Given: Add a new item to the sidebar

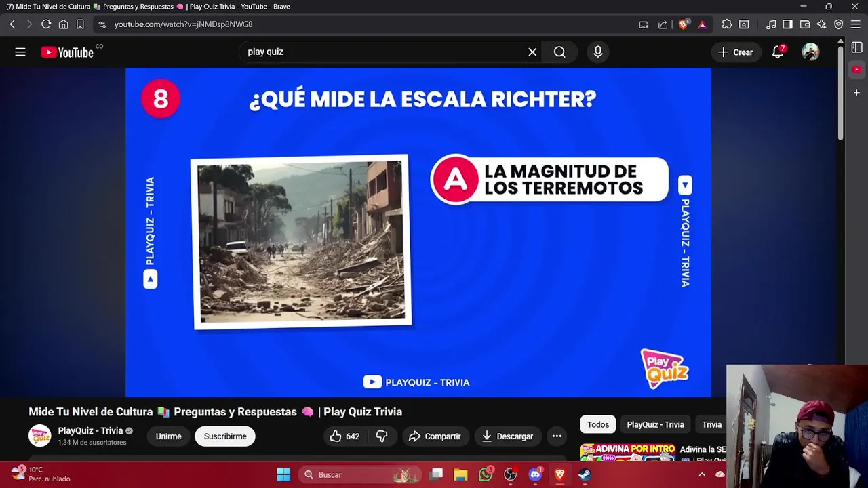Looking at the screenshot, I should [857, 92].
